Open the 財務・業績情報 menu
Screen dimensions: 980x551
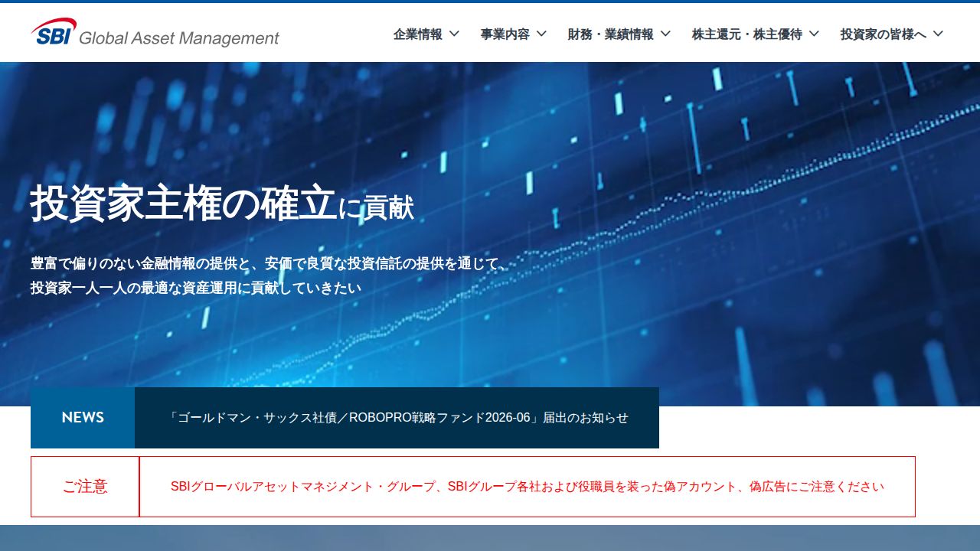[610, 34]
